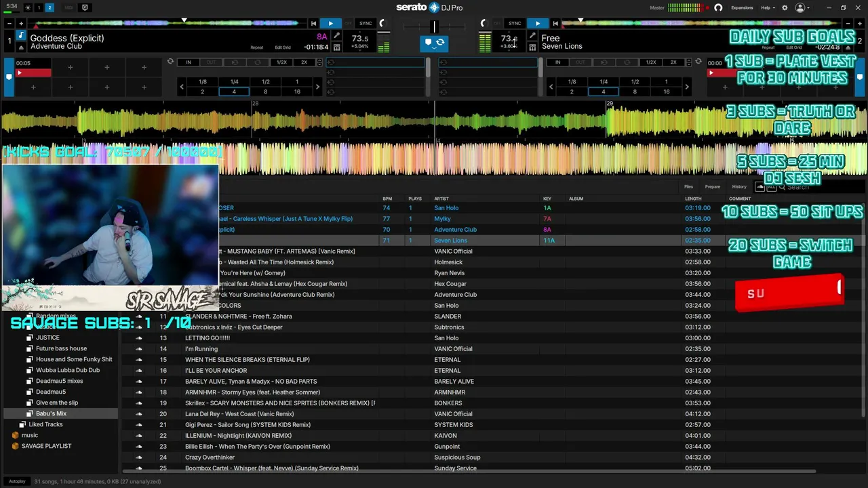Select 1/8 beat loop on left deck

(x=202, y=82)
